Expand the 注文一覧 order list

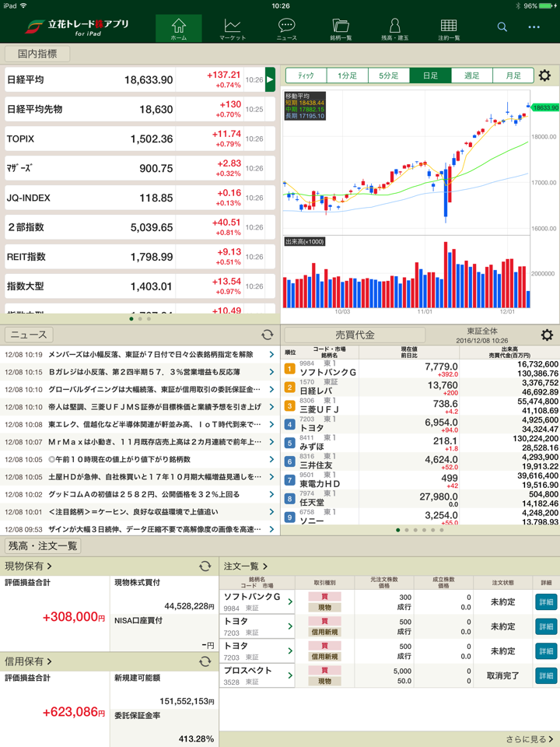point(246,566)
